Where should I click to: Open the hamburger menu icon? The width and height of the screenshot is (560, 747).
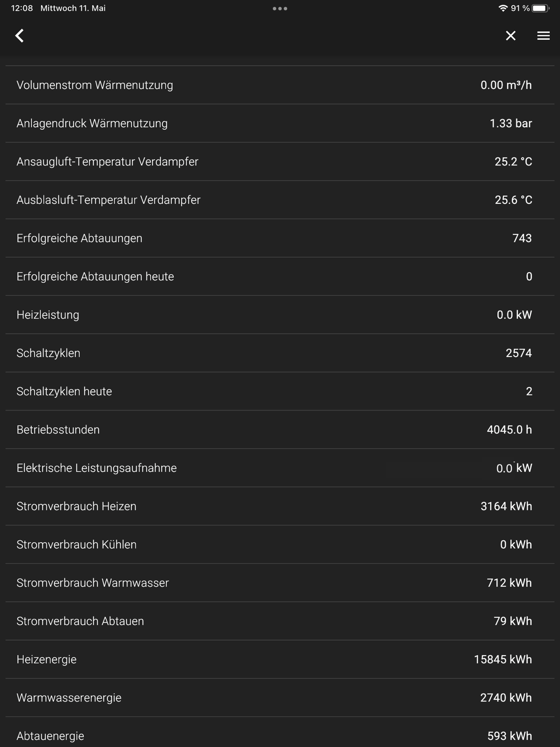543,36
